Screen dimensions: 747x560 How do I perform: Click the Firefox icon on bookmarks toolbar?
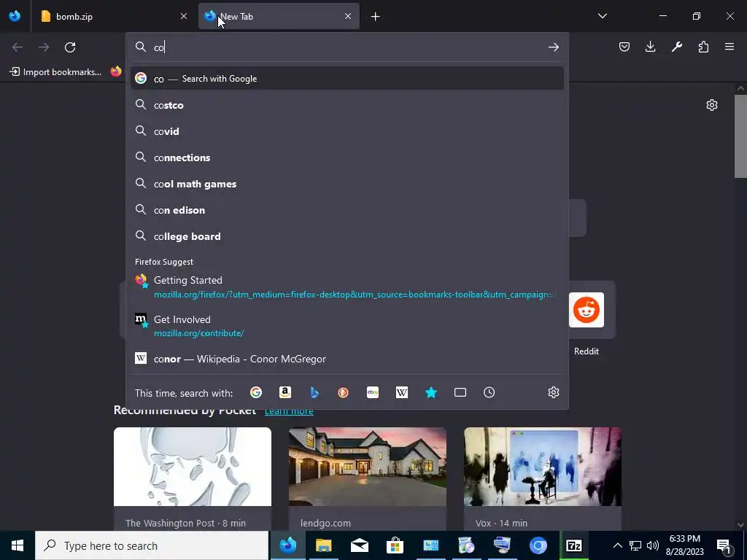[x=116, y=72]
